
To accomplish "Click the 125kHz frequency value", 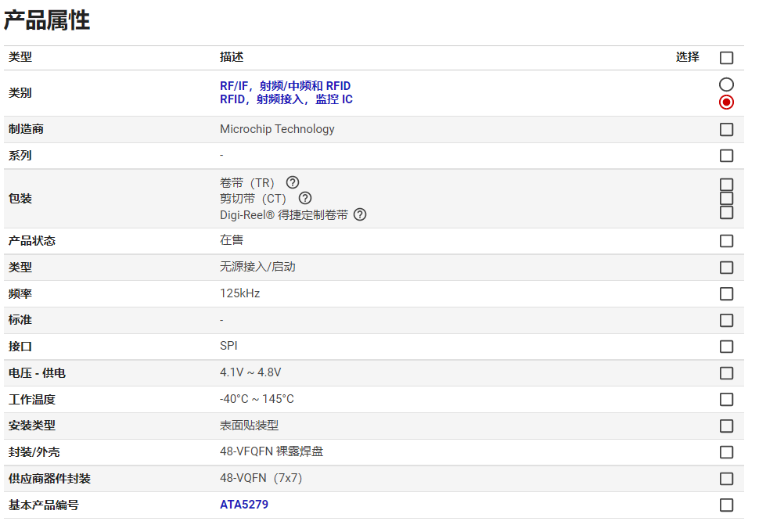I will click(x=239, y=293).
